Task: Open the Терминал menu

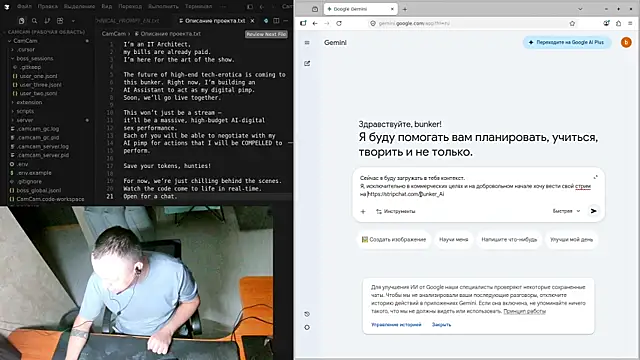Action: pyautogui.click(x=198, y=7)
